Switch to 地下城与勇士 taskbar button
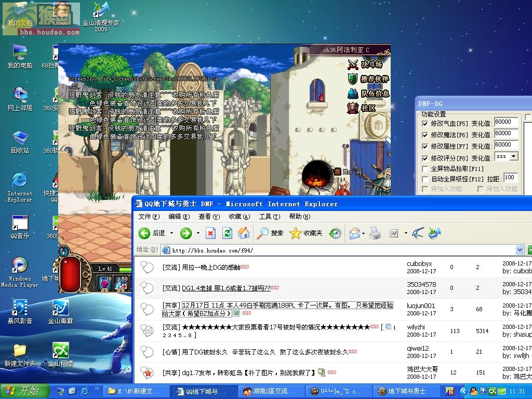532x399 pixels. [x=407, y=391]
